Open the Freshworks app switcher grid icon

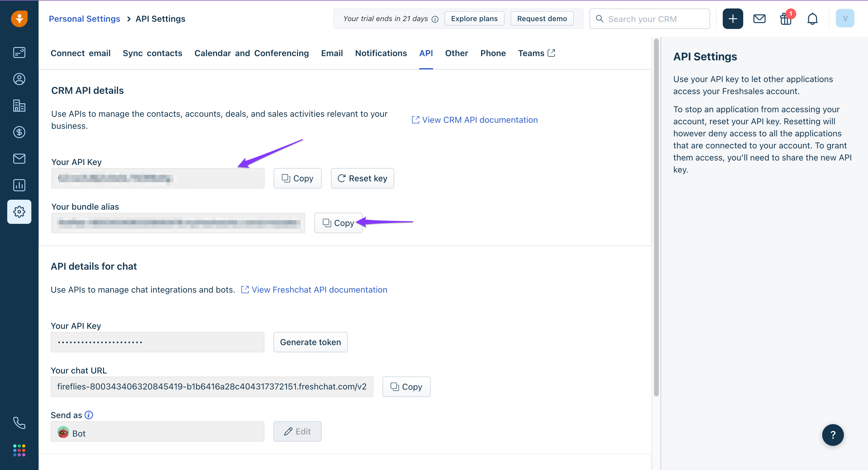coord(19,450)
